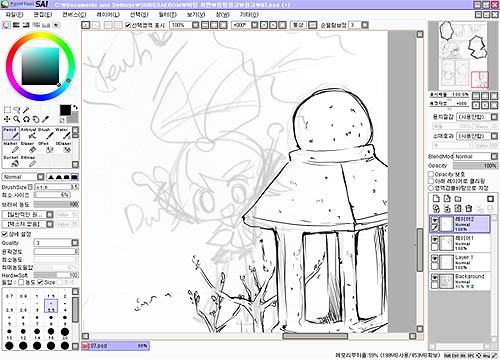
Task: Enable clipping to layer below checkbox
Action: pyautogui.click(x=431, y=181)
